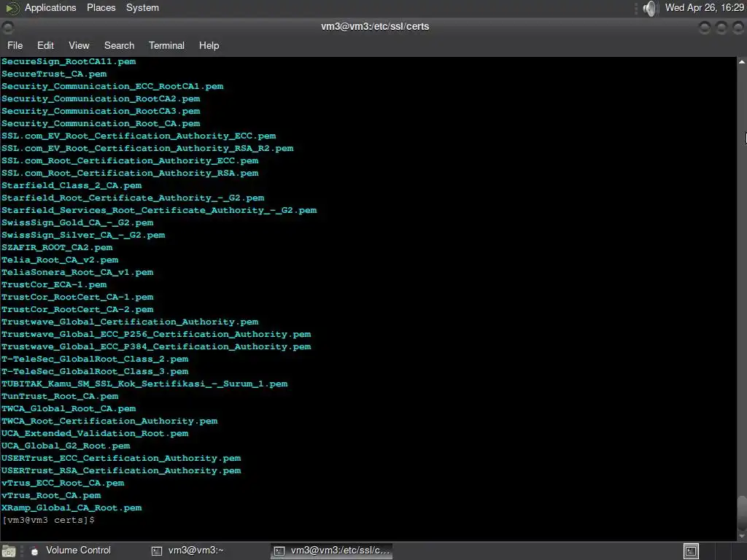This screenshot has height=560, width=747.
Task: Click the scrollbar up arrow
Action: coord(742,62)
